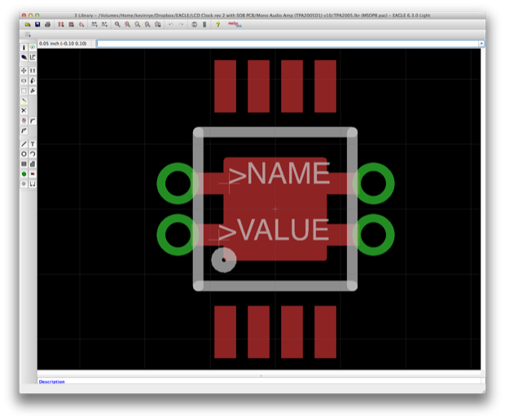Select the Rectangle tool

[x=24, y=164]
